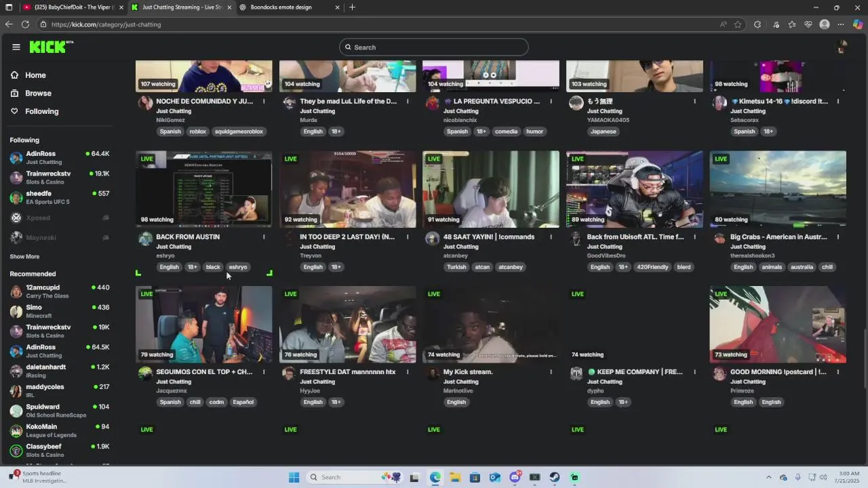This screenshot has height=488, width=868.
Task: Click HyyJoe streamer avatar
Action: pyautogui.click(x=289, y=373)
